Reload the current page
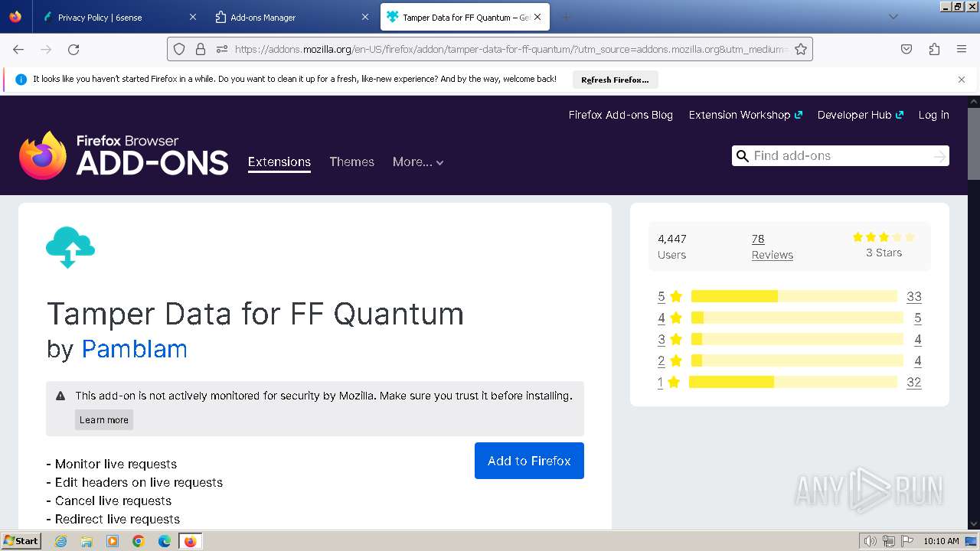The width and height of the screenshot is (980, 551). click(73, 49)
